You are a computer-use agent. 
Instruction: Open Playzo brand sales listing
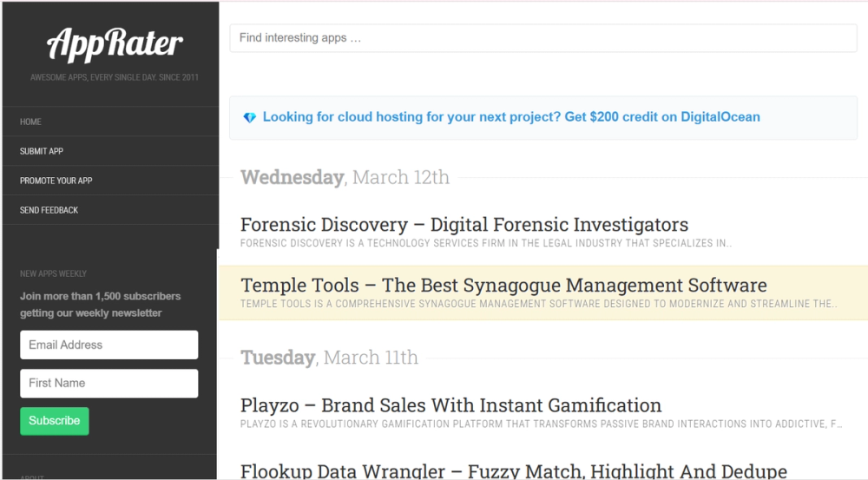coord(450,405)
